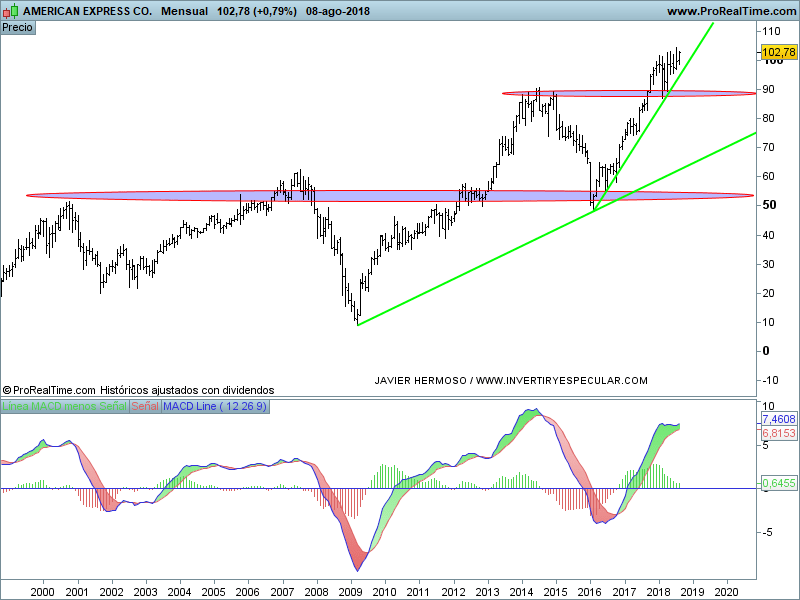Click the candlestick icon beside American Express title
This screenshot has height=600, width=800.
[x=10, y=10]
